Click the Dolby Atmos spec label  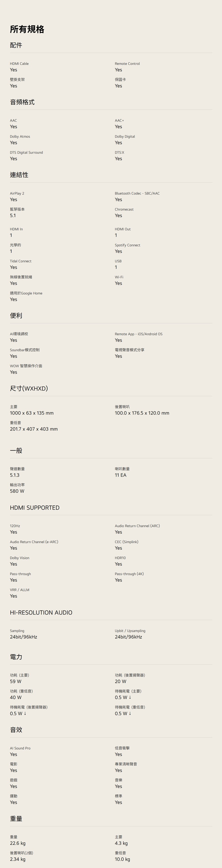[20, 136]
